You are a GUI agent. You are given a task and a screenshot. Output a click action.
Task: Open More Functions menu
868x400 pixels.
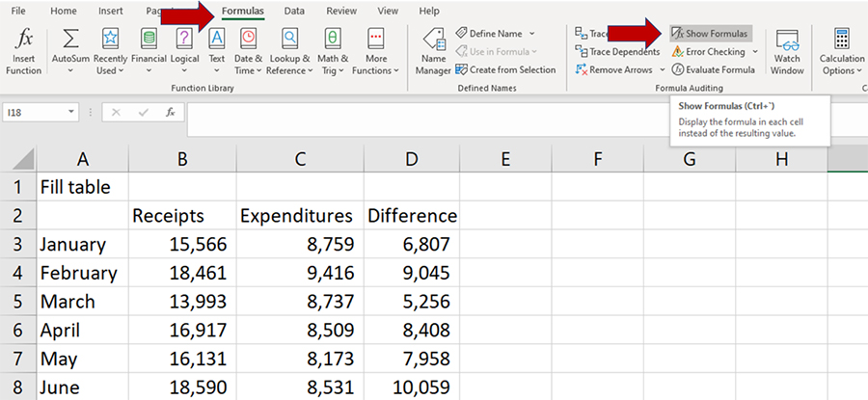point(375,51)
